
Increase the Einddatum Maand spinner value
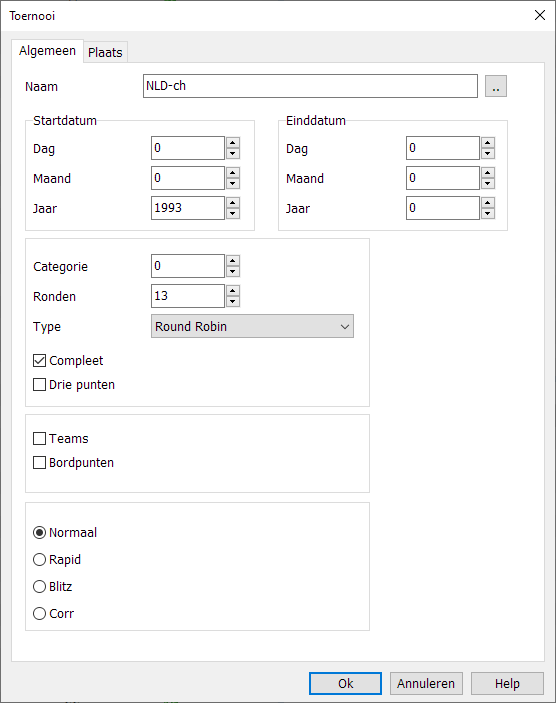point(487,173)
